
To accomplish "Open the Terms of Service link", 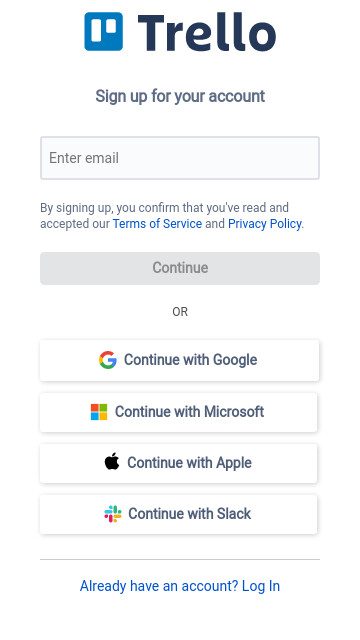I will point(157,224).
